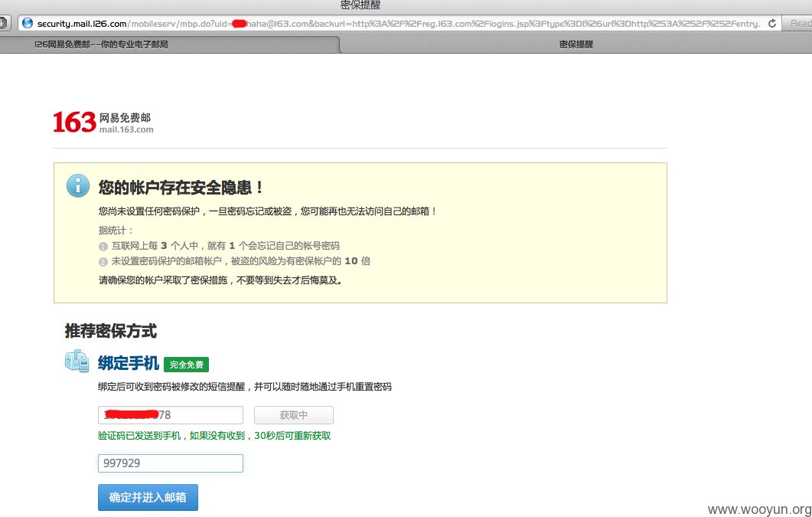Image resolution: width=812 pixels, height=517 pixels.
Task: Click the 据统计 label
Action: 116,231
